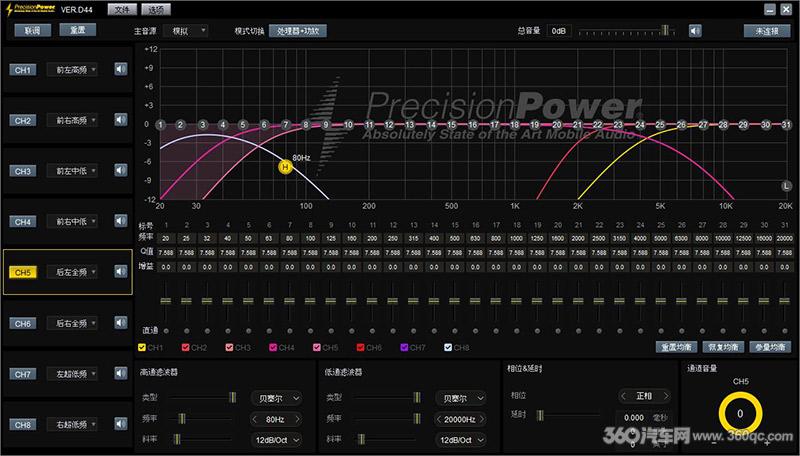Select EQ band node 10 on the curve

(x=348, y=124)
